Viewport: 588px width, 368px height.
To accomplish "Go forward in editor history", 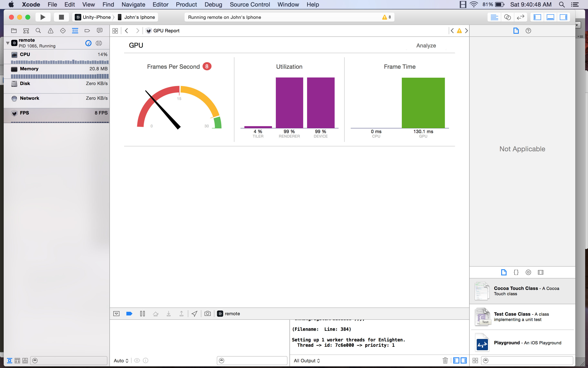I will (x=138, y=31).
